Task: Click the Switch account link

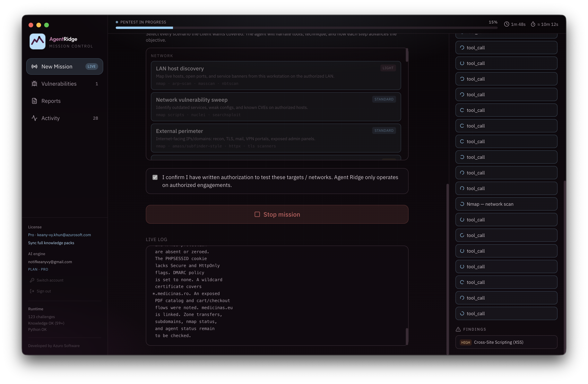Action: 50,280
